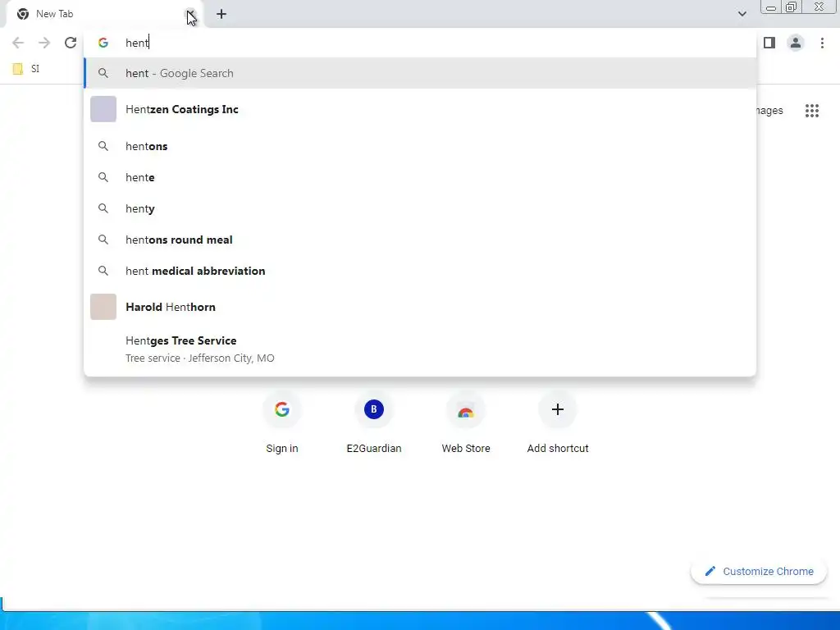The image size is (840, 630).
Task: Open the profile avatar menu
Action: pyautogui.click(x=796, y=43)
